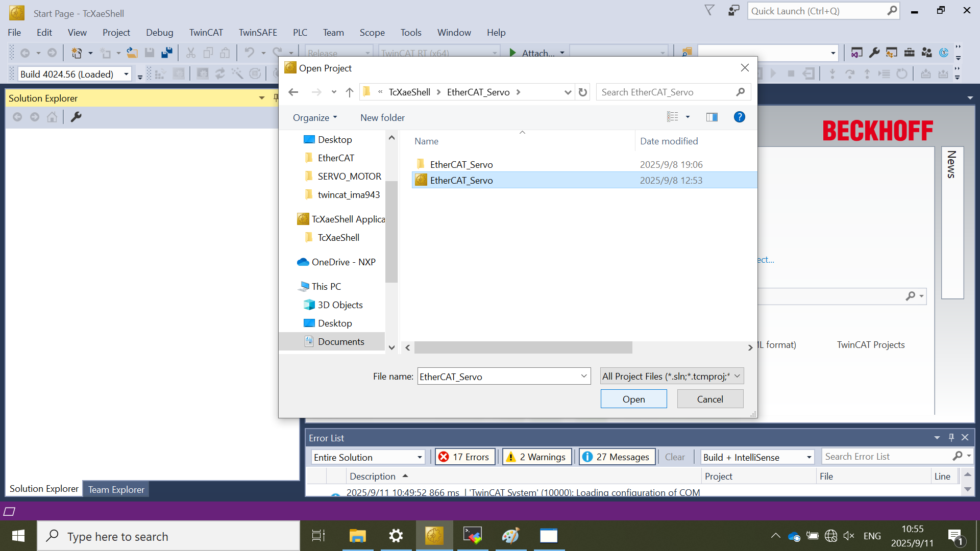
Task: Go up one folder level
Action: (x=349, y=92)
